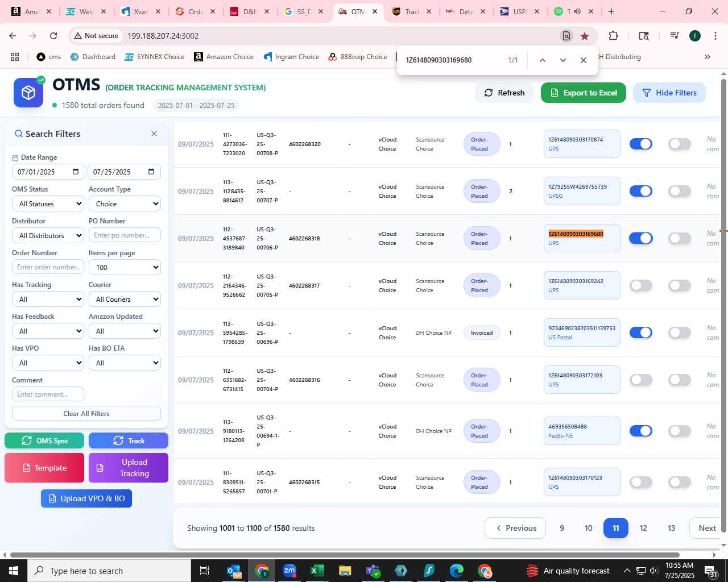Open the browser Extensions puzzle icon
Viewport: 728px width, 582px height.
pyautogui.click(x=613, y=36)
